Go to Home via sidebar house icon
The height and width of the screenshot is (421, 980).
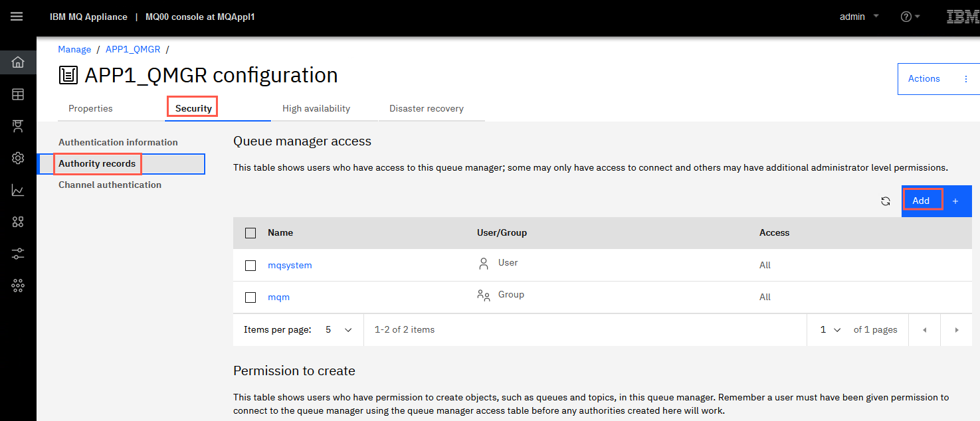(18, 62)
